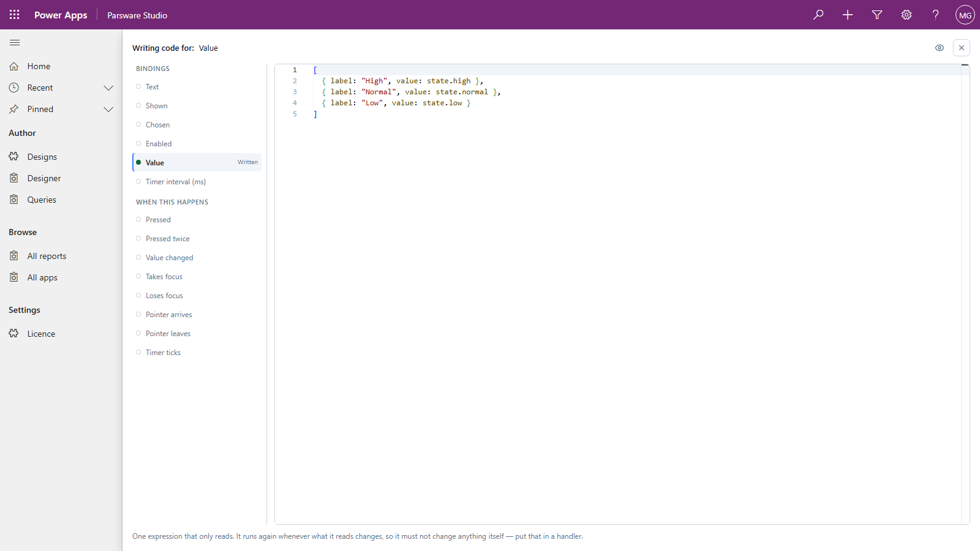This screenshot has width=980, height=551.
Task: Select the Enabled binding
Action: click(x=197, y=144)
